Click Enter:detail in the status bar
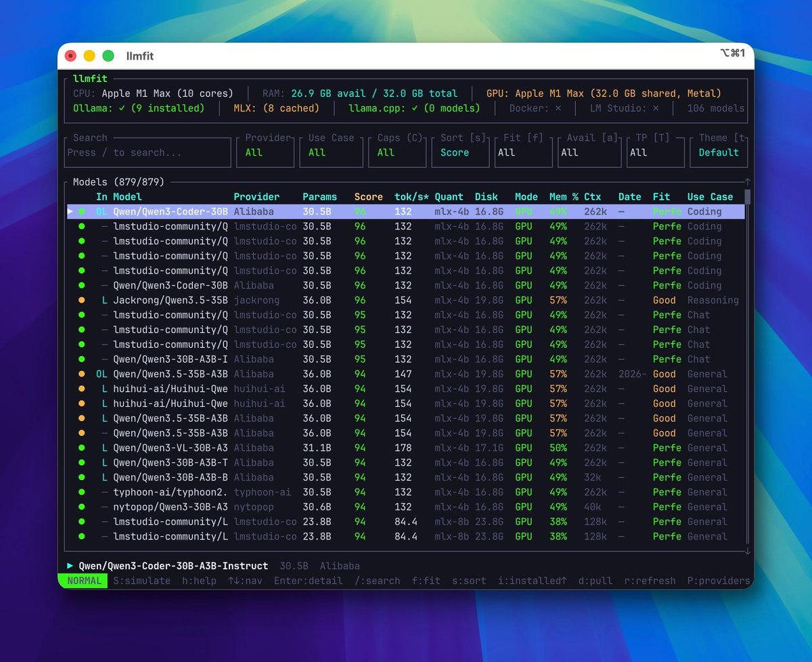The height and width of the screenshot is (662, 812). tap(309, 581)
